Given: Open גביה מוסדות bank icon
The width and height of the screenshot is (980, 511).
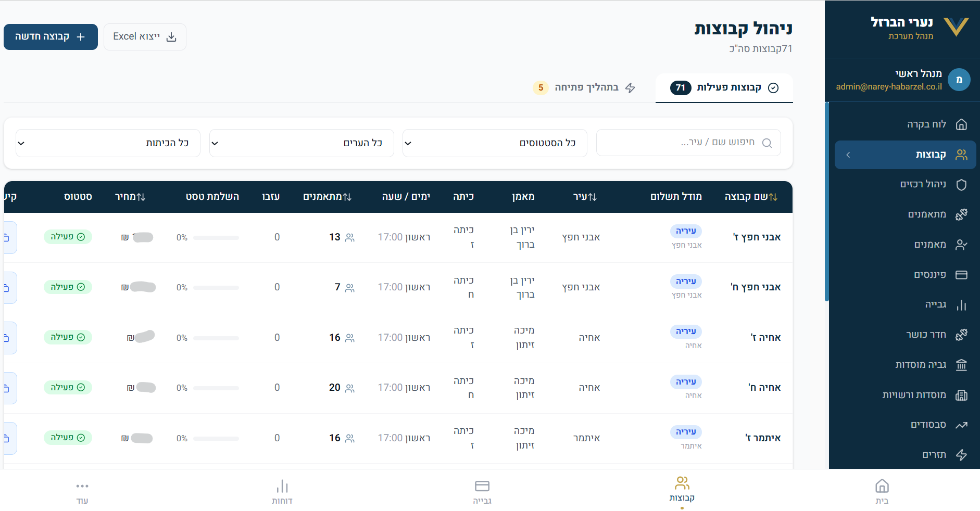Looking at the screenshot, I should 961,365.
